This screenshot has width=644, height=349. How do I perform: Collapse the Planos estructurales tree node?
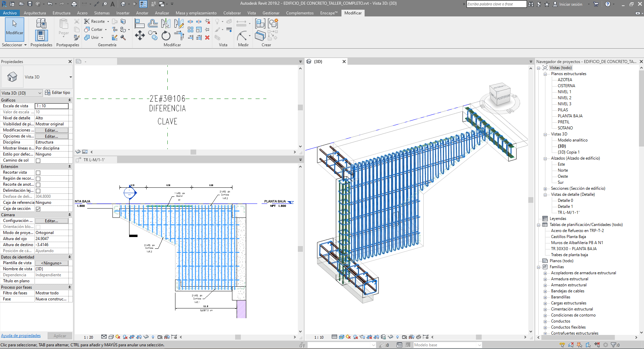coord(545,74)
